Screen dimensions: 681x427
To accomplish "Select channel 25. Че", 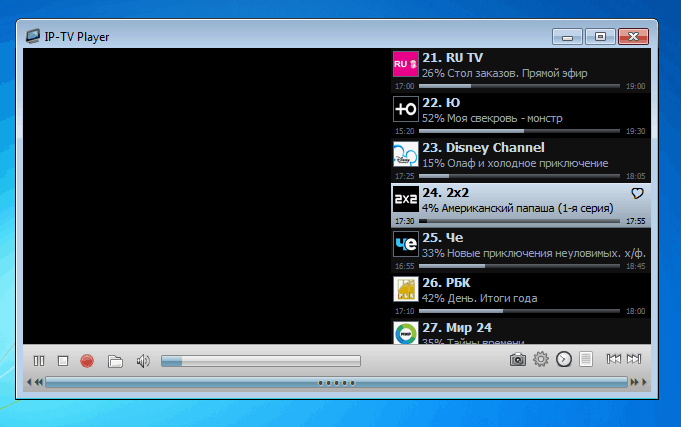I will 521,251.
